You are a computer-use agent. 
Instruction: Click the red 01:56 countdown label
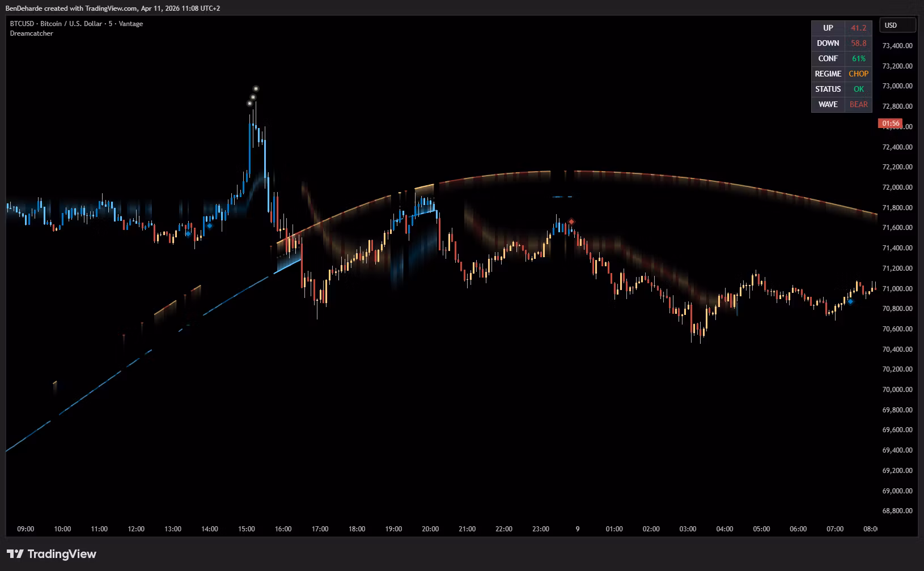coord(891,123)
